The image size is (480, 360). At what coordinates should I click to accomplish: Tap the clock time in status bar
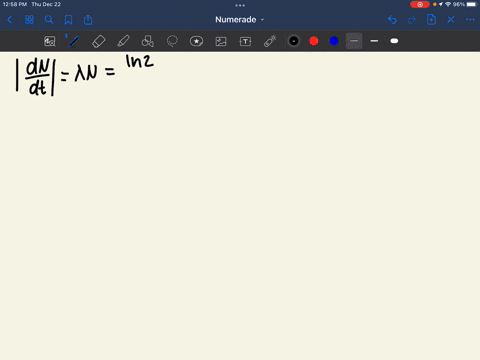click(x=15, y=4)
